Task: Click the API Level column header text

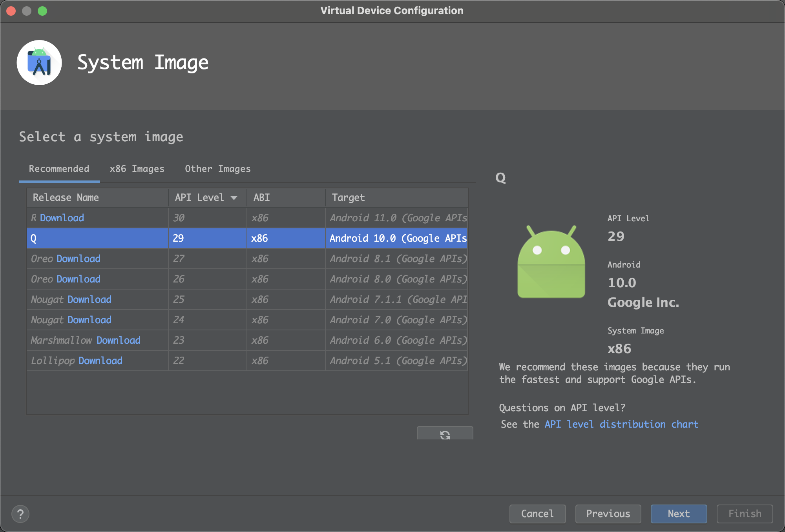Action: 199,197
